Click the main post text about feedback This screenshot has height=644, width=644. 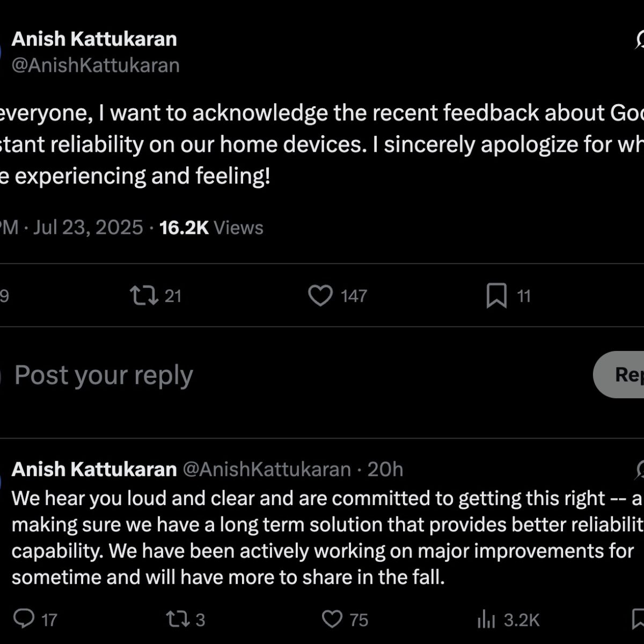[x=322, y=145]
